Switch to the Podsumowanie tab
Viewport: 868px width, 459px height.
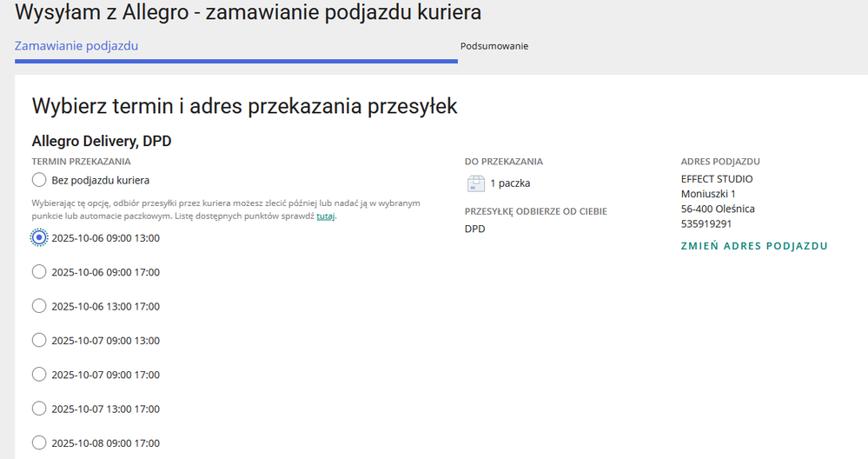(494, 46)
